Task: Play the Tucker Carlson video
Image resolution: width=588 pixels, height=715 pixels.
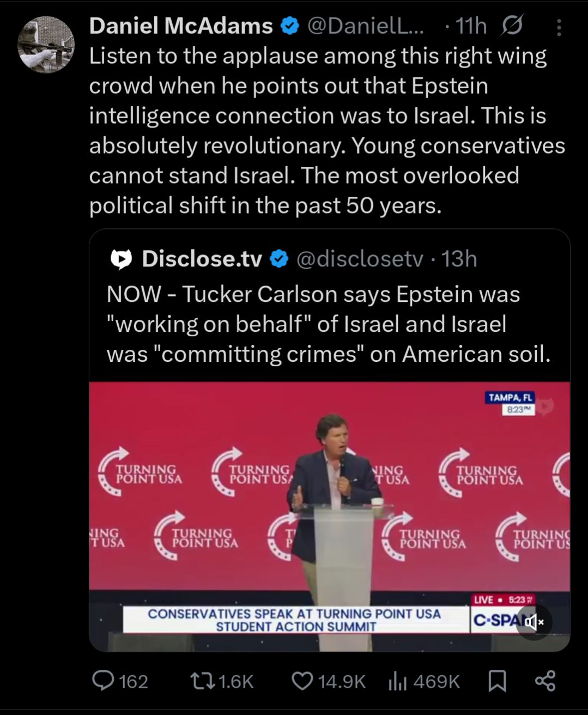Action: tap(330, 516)
